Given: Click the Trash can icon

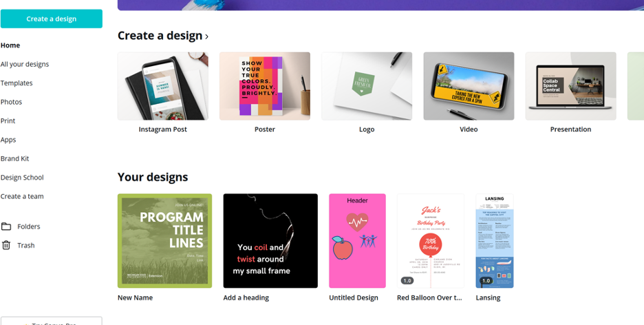Looking at the screenshot, I should click(x=6, y=245).
